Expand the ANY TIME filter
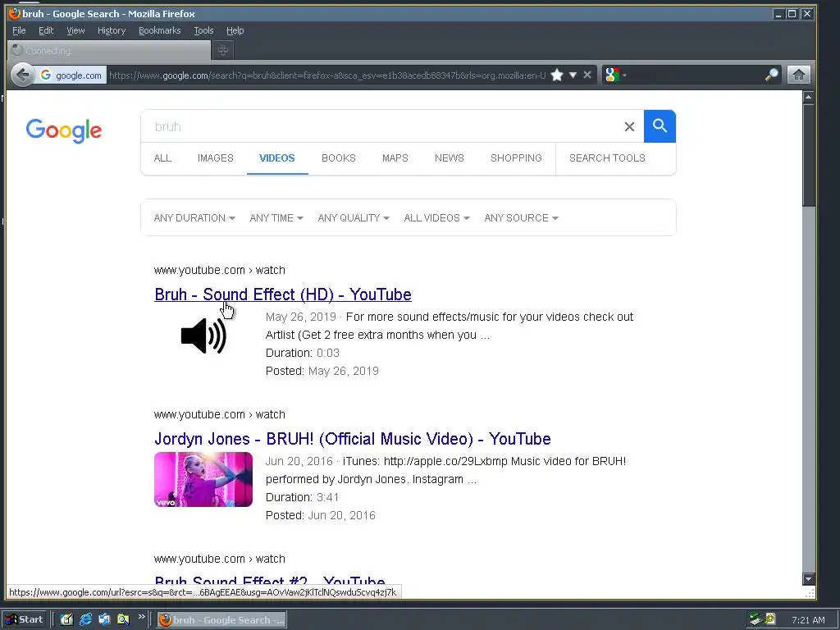The width and height of the screenshot is (840, 630). point(276,218)
